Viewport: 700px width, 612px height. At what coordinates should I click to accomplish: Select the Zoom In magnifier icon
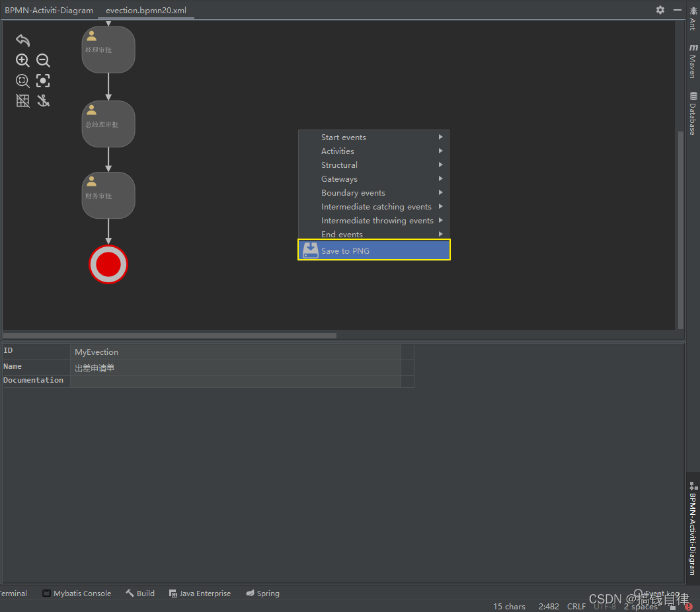22,60
